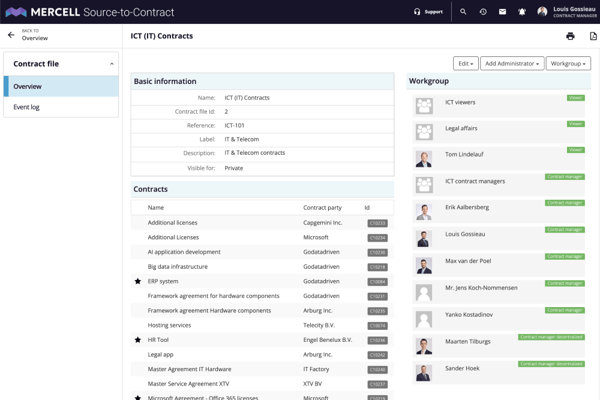Open the Workgroup dropdown button
Viewport: 600px width, 400px height.
coord(568,64)
